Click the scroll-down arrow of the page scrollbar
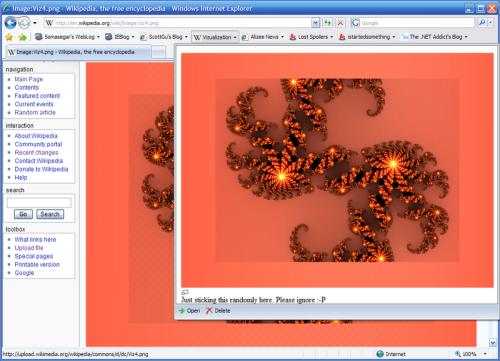500x361 pixels. 493,342
